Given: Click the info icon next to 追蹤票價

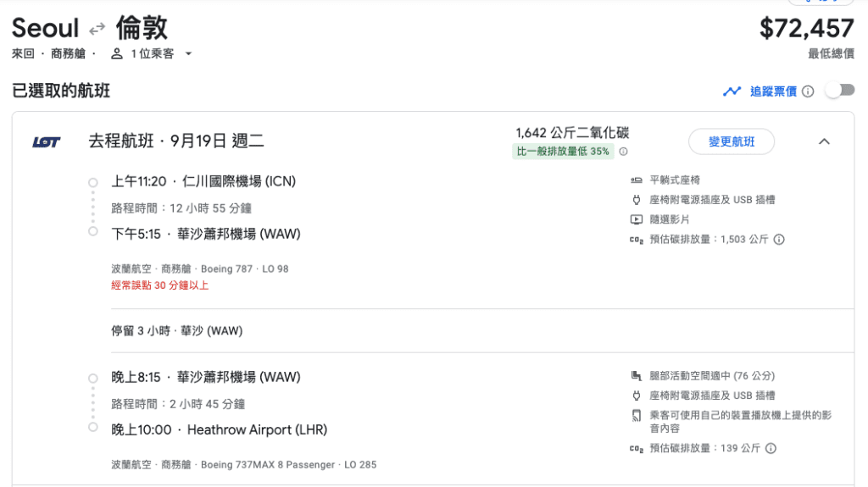Looking at the screenshot, I should [x=808, y=91].
